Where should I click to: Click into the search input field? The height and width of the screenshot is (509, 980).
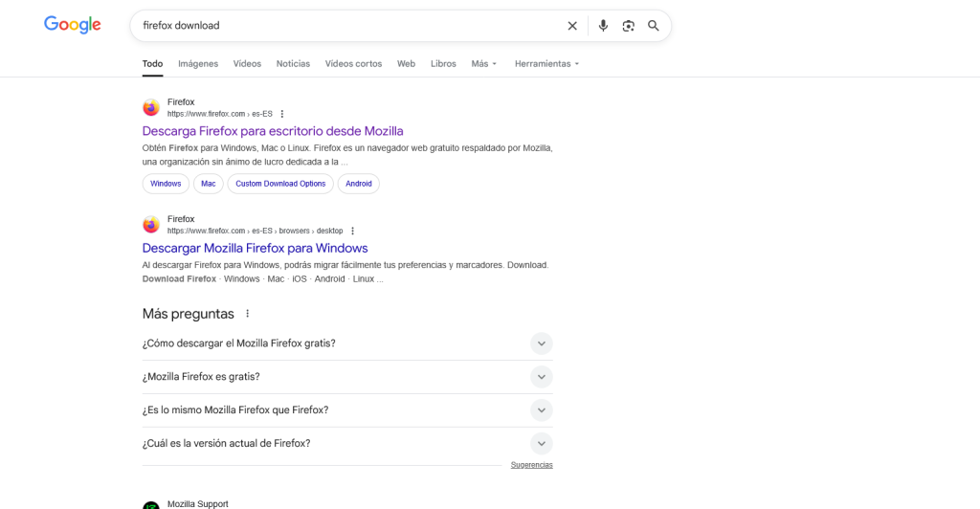pyautogui.click(x=345, y=26)
